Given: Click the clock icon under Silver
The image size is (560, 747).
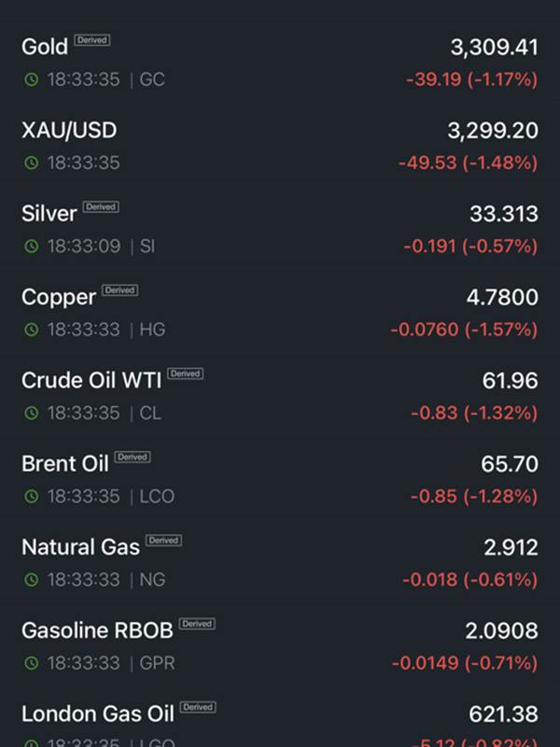Looking at the screenshot, I should [x=32, y=247].
